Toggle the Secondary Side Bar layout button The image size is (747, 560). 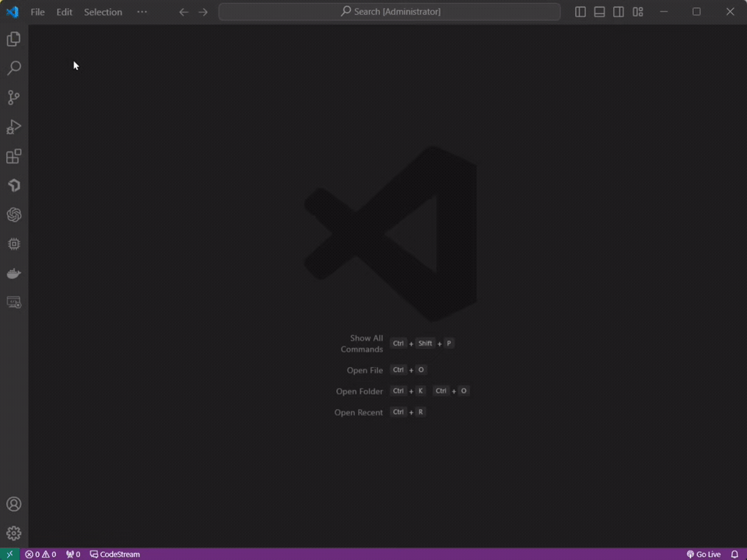[x=619, y=12]
